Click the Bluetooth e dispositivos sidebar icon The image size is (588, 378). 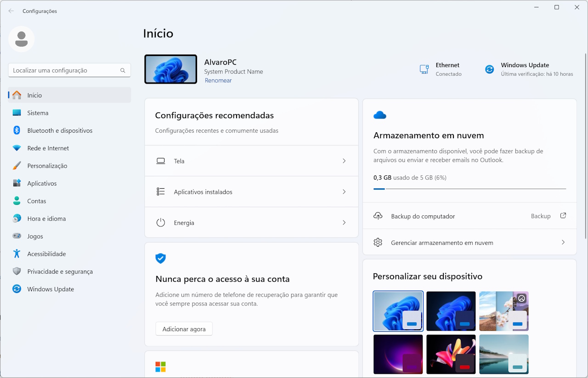17,130
